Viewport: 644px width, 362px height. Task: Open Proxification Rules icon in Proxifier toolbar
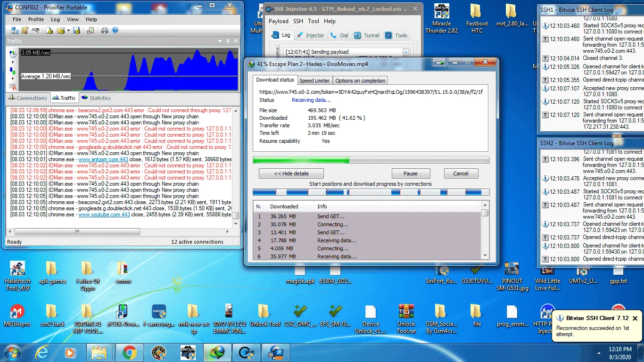tap(25, 30)
